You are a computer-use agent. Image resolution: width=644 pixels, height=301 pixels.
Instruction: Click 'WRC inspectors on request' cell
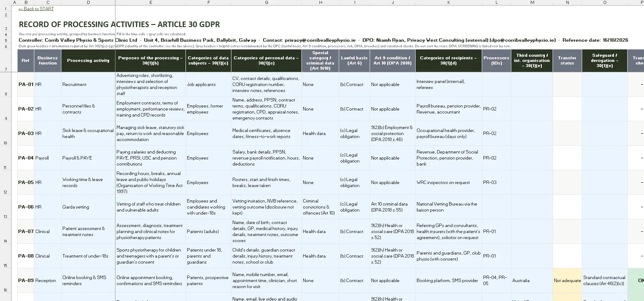click(x=448, y=182)
